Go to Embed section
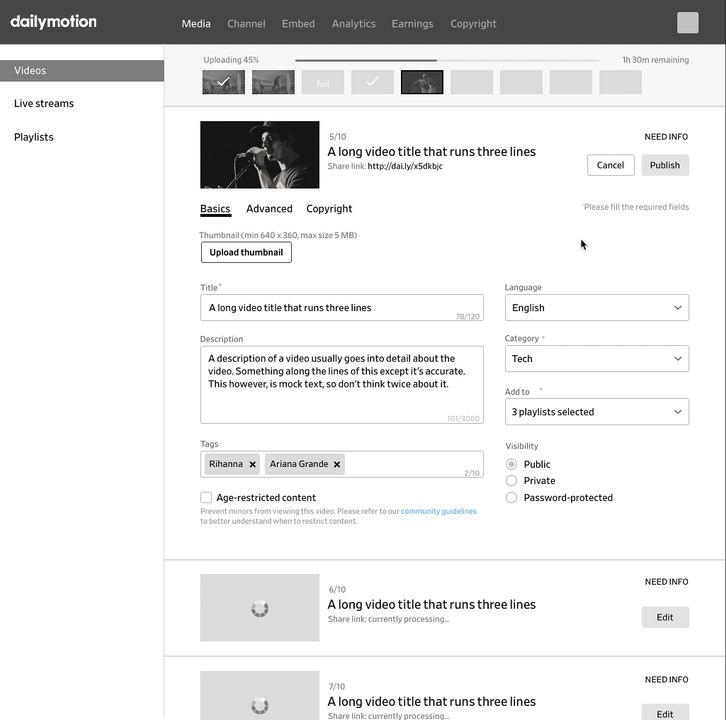726x720 pixels. 298,24
